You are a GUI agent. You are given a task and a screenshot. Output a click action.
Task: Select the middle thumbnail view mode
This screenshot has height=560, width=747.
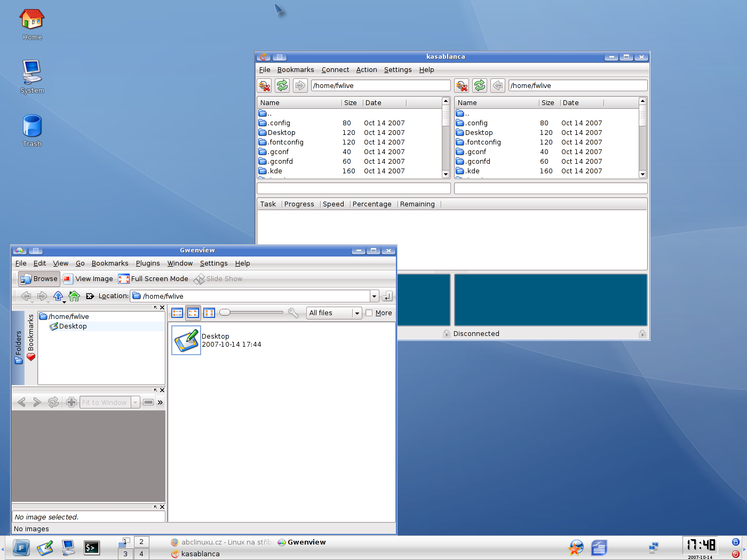point(193,313)
